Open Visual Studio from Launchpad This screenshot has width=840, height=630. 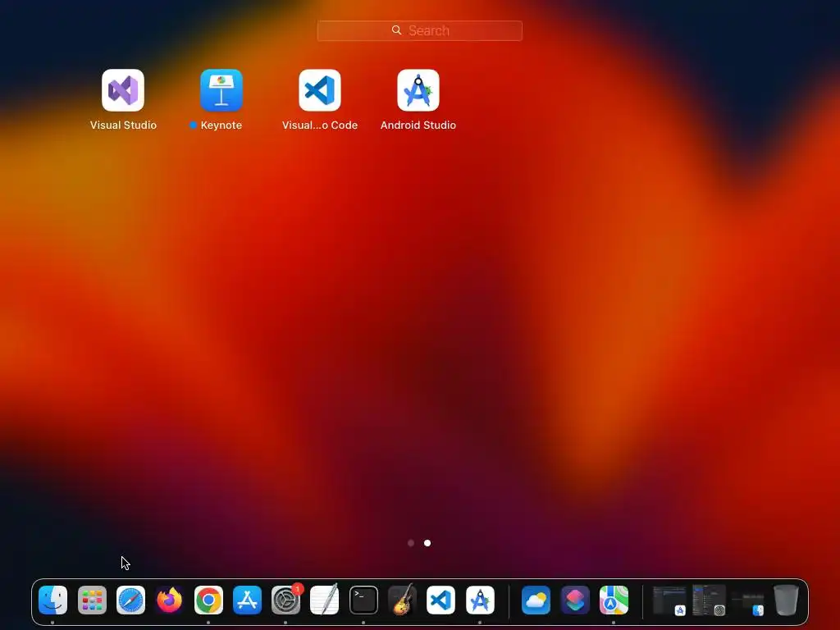point(123,90)
